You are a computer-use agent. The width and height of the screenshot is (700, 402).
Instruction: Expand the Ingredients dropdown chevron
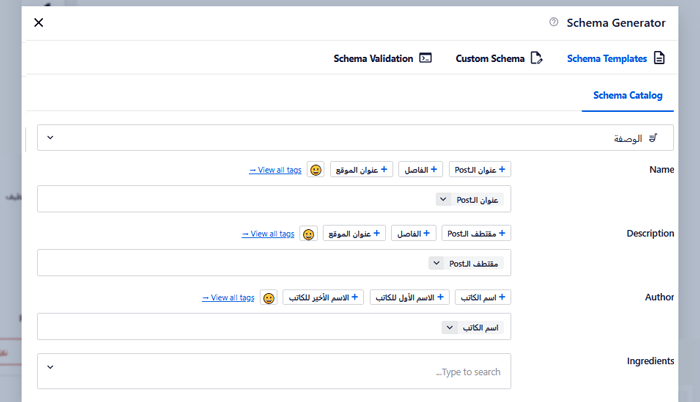click(x=50, y=367)
